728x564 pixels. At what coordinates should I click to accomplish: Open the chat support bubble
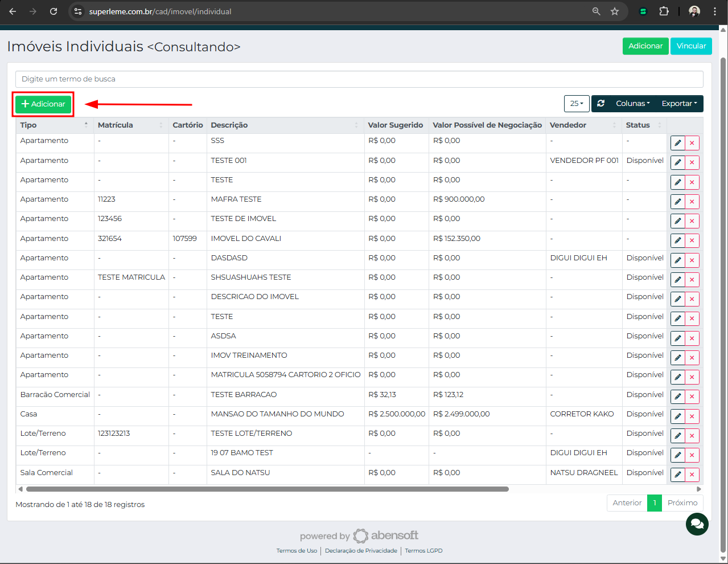[697, 524]
